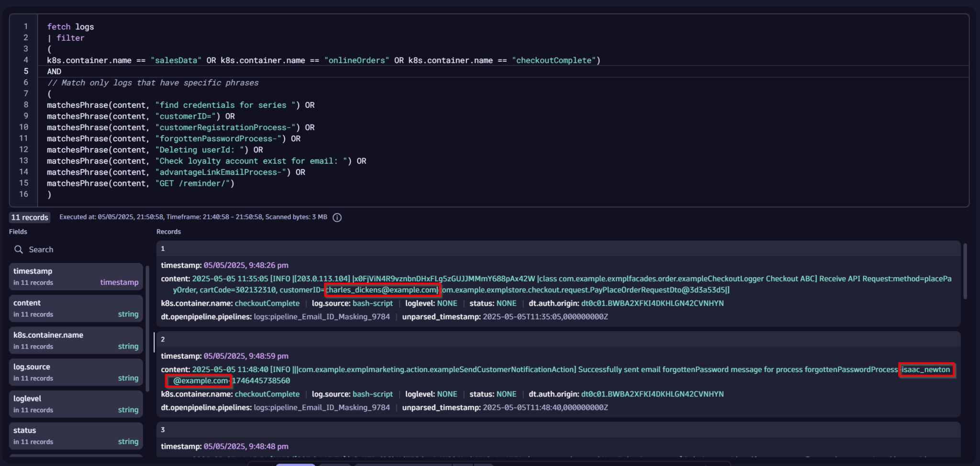This screenshot has width=980, height=466.
Task: Select the log.source field in Fields panel
Action: [75, 372]
